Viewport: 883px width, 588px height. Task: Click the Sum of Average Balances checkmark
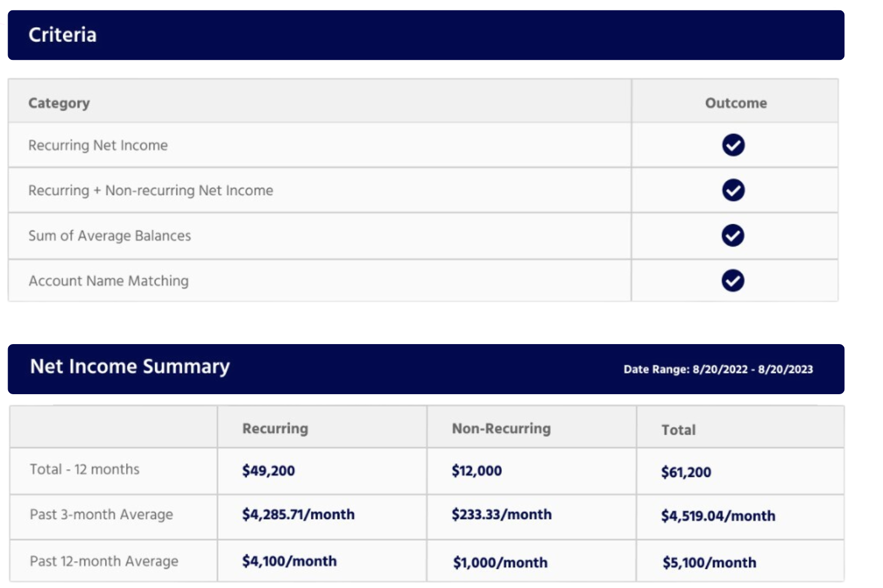coord(733,236)
